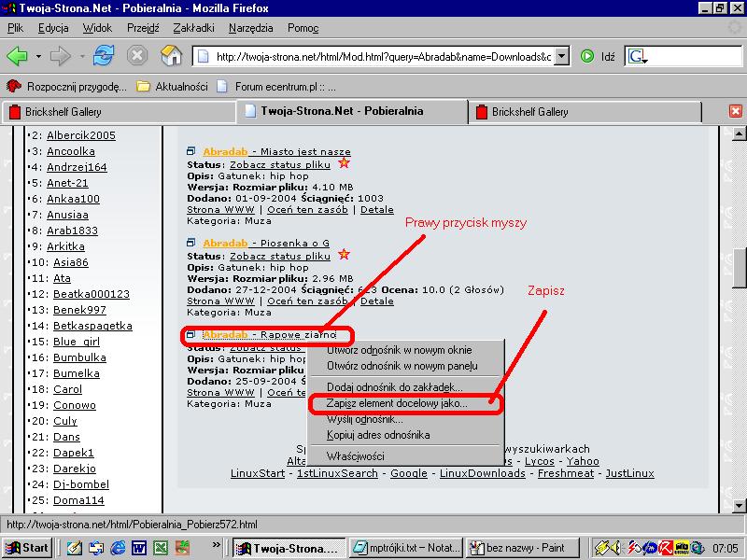Click the red K antivirus tray icon

666,548
